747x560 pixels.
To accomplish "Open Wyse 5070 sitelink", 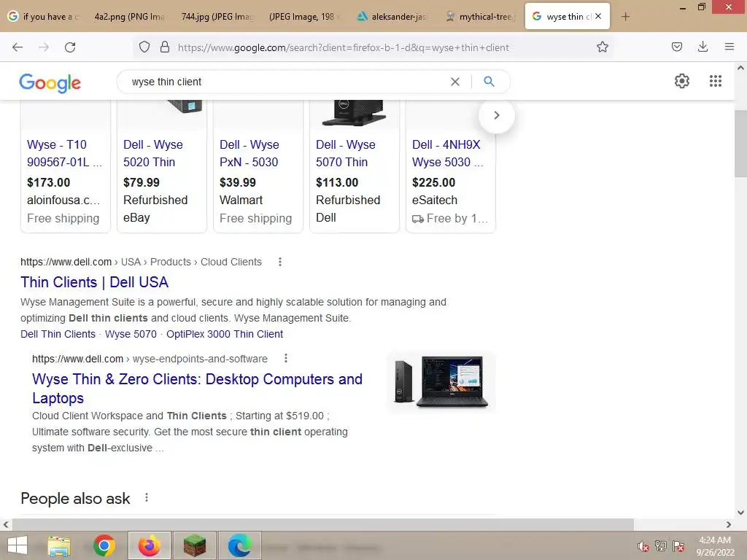I will (x=131, y=334).
